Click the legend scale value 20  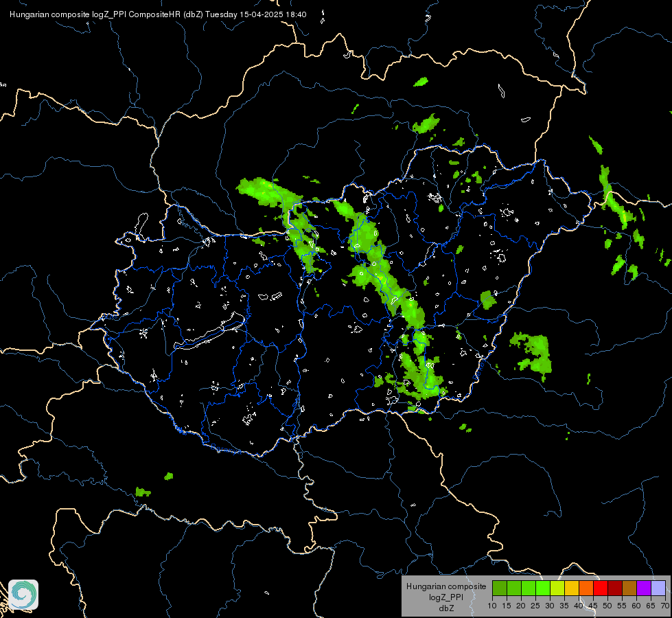tap(521, 606)
